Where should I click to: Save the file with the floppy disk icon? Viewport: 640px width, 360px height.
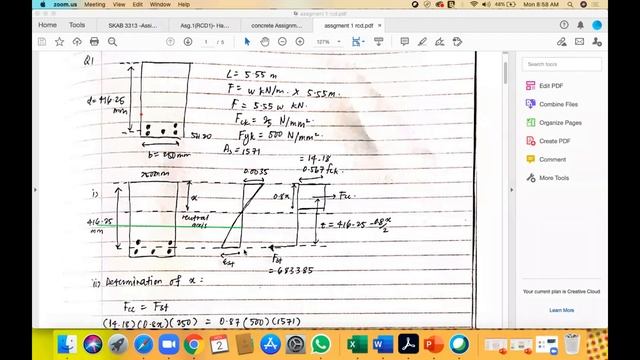42,42
